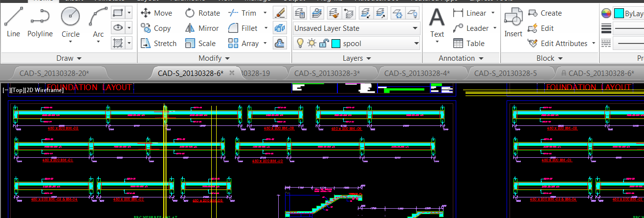Open the Rectangle flyout arrow
644x218 pixels.
coord(129,13)
